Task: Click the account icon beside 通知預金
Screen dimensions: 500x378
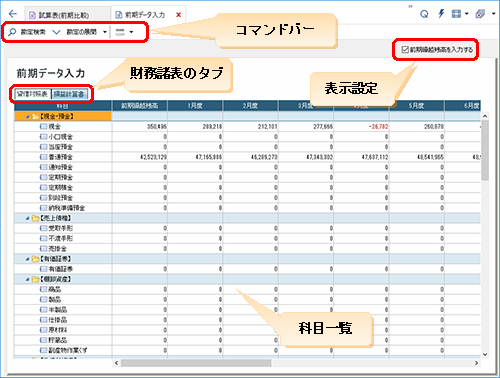Action: tap(43, 167)
